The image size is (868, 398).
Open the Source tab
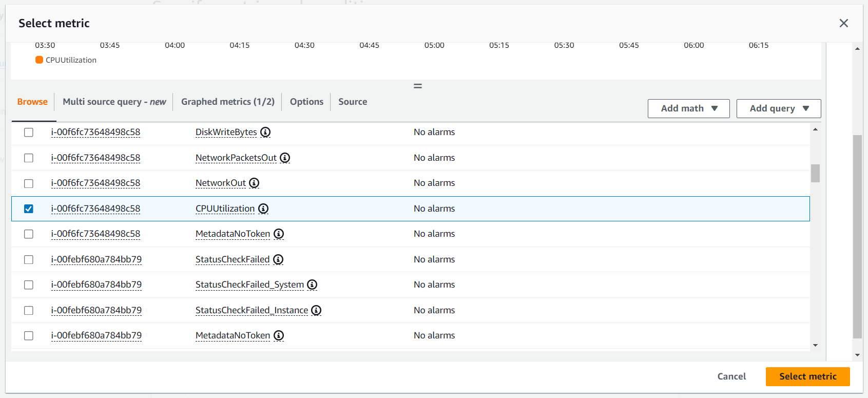(x=353, y=102)
